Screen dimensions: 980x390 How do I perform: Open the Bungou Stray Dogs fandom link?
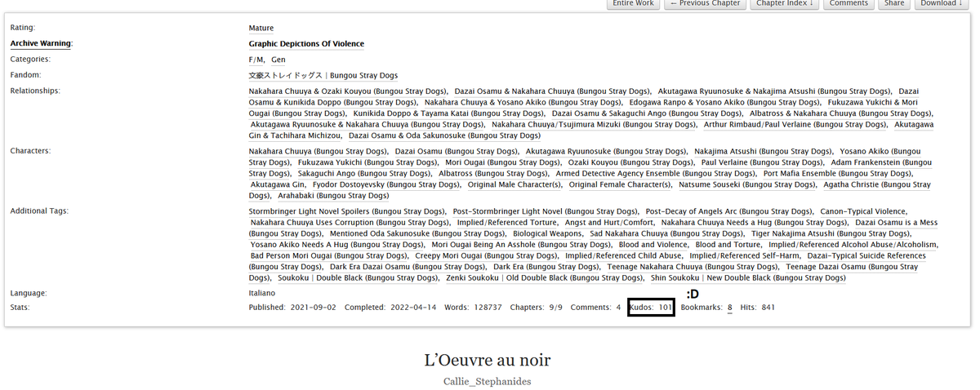click(323, 75)
